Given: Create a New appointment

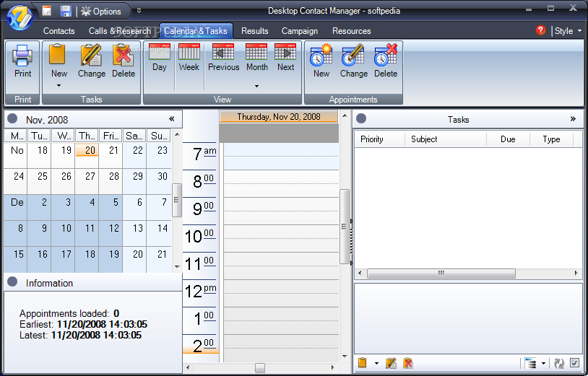Looking at the screenshot, I should tap(321, 55).
